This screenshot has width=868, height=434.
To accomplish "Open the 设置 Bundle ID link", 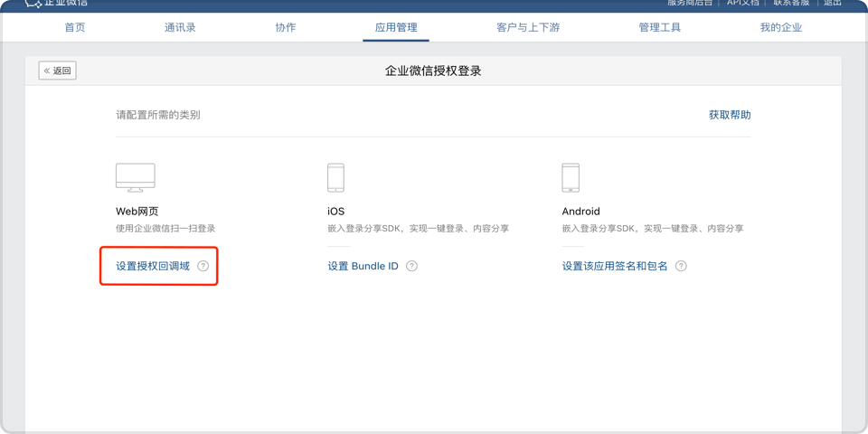I will click(x=363, y=266).
